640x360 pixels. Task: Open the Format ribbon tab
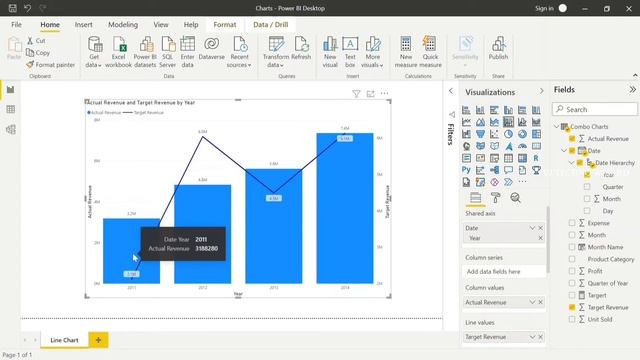click(224, 24)
